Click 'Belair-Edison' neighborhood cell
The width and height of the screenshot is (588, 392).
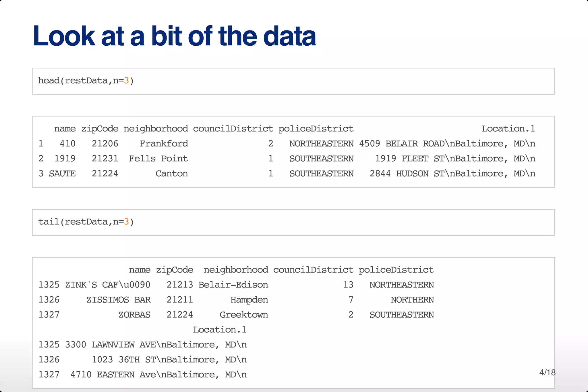(233, 285)
